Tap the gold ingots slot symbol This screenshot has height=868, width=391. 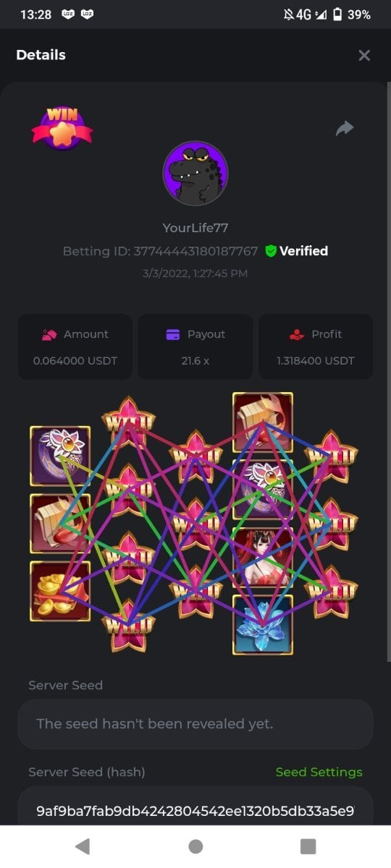tap(60, 592)
